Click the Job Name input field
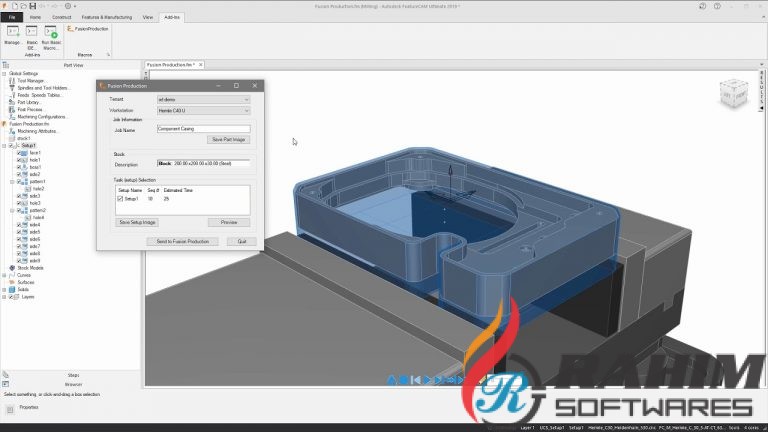The height and width of the screenshot is (432, 768). 203,129
